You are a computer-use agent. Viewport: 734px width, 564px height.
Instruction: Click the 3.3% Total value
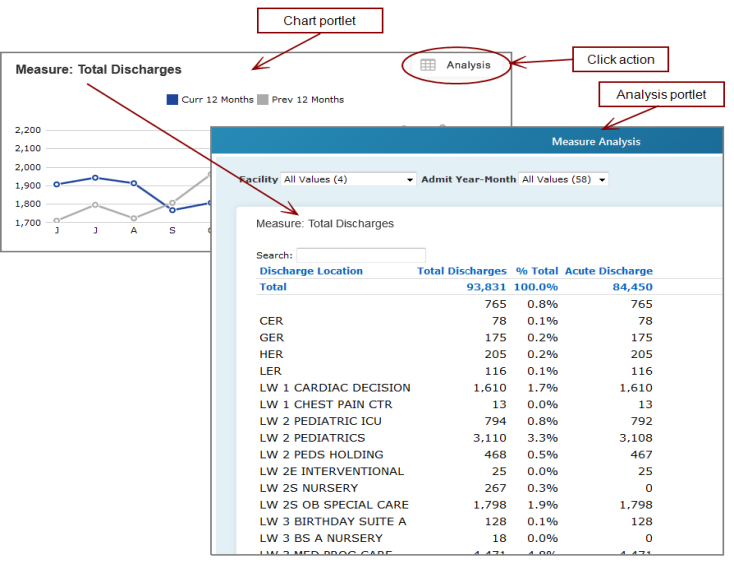[x=543, y=438]
